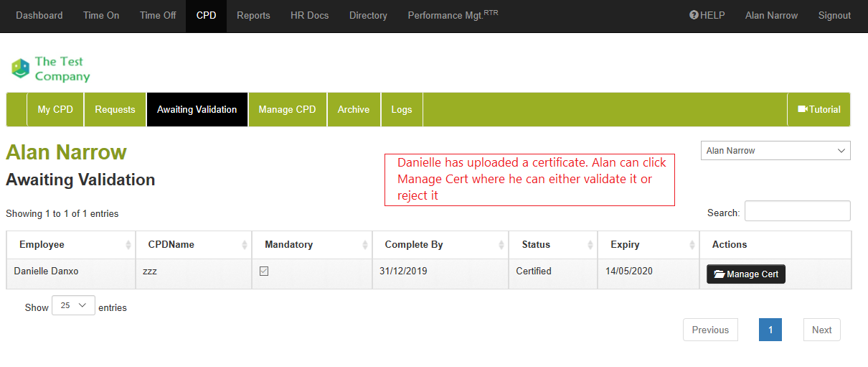This screenshot has width=868, height=367.
Task: Click the HELP question mark icon
Action: [694, 15]
